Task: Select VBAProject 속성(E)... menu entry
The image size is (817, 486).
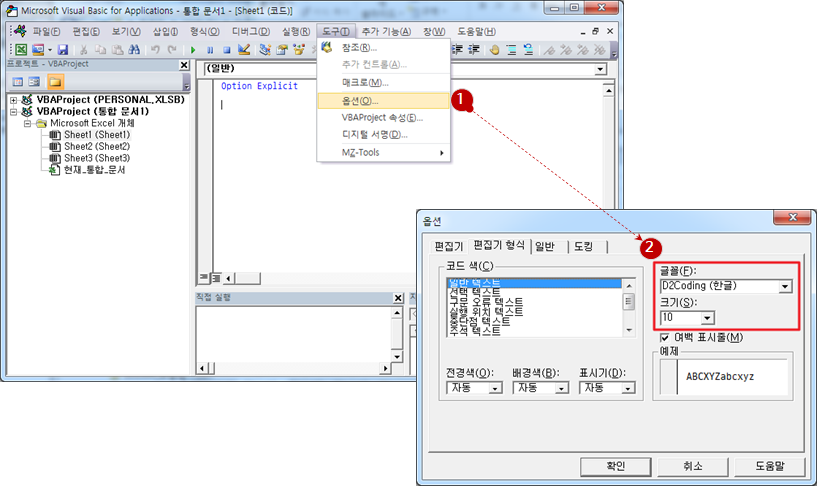Action: coord(383,118)
